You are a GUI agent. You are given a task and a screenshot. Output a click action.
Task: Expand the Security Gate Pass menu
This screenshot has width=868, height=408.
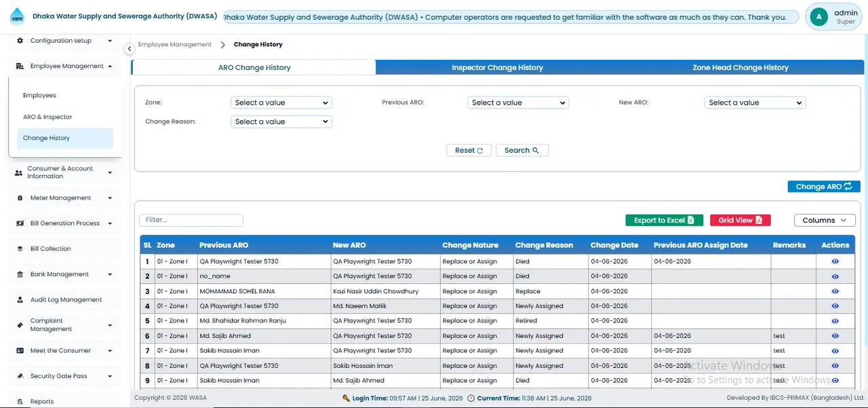pos(110,376)
